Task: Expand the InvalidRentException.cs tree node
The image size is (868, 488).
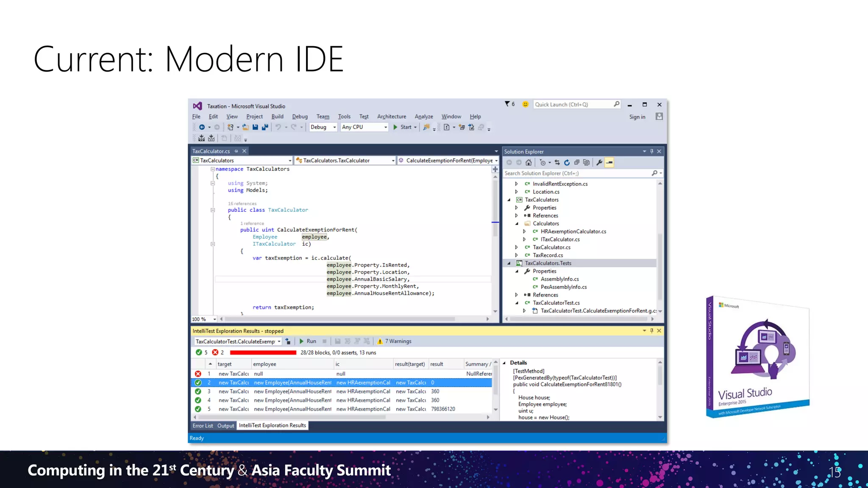Action: tap(516, 184)
